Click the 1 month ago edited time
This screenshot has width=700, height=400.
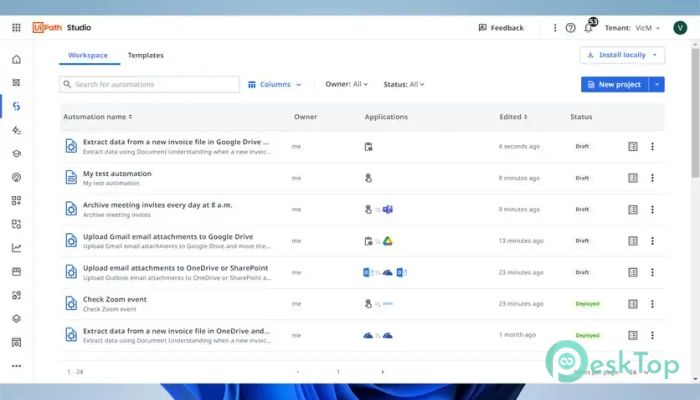click(x=517, y=335)
